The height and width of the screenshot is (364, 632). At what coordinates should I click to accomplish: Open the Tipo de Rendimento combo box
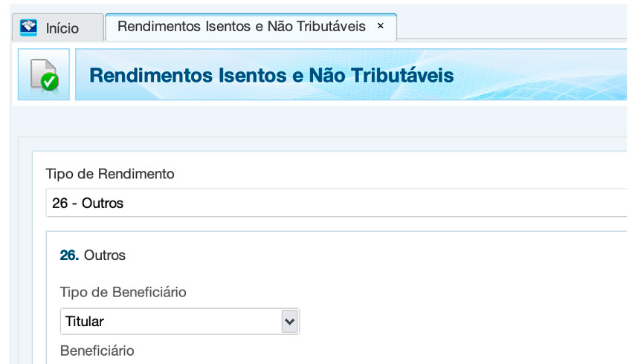pyautogui.click(x=335, y=203)
